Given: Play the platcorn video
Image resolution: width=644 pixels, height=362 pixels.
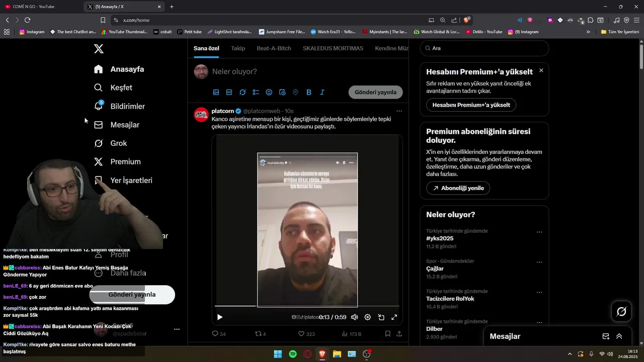Looking at the screenshot, I should click(x=220, y=317).
